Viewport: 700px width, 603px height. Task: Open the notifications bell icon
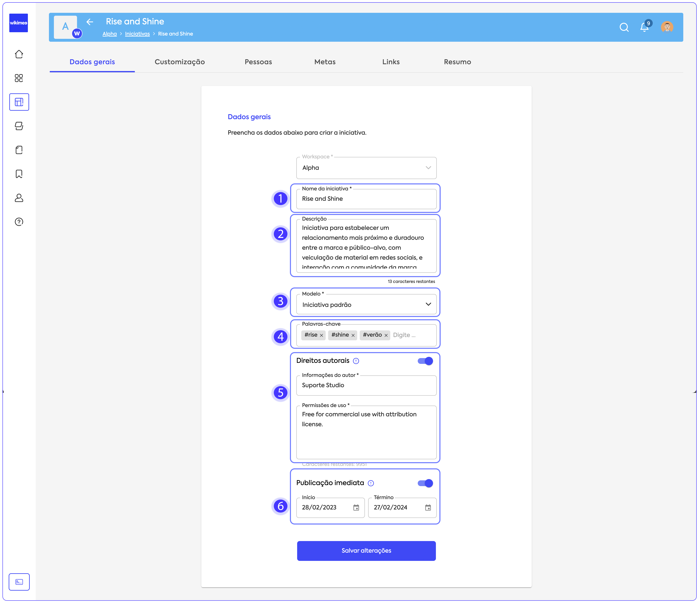pyautogui.click(x=644, y=27)
